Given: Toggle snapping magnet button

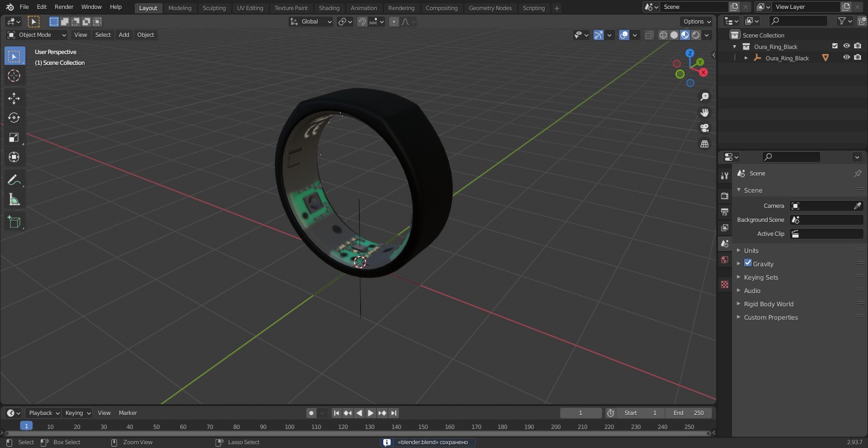Looking at the screenshot, I should (x=362, y=22).
